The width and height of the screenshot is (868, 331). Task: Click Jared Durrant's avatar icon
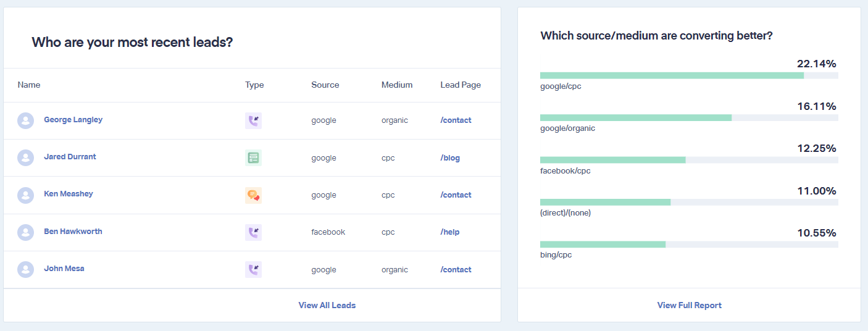[x=26, y=157]
